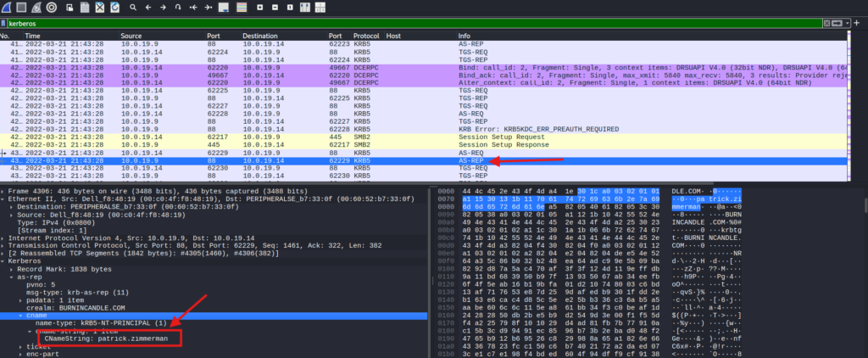868x358 pixels.
Task: Open display filter bookmark menu
Action: [x=5, y=25]
